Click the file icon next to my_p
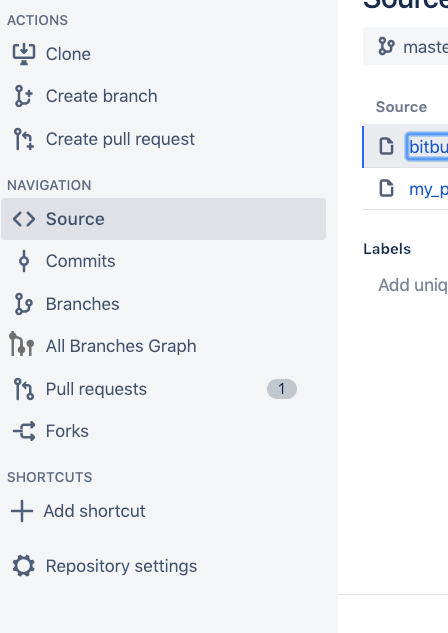 coord(386,188)
